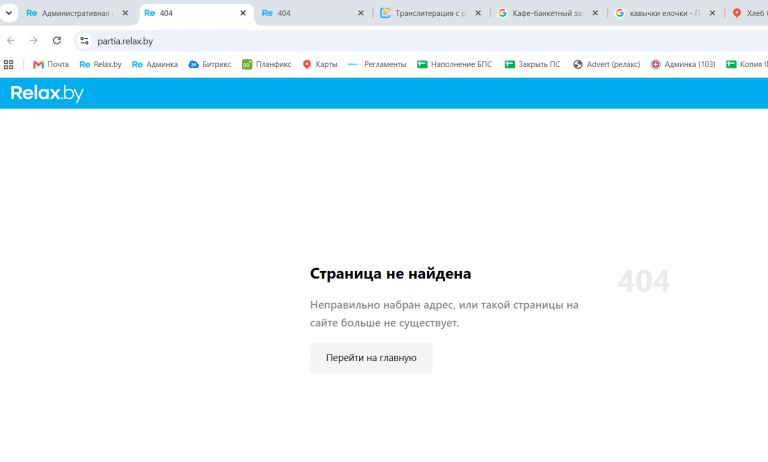Open the Почта Gmail bookmark
Screen dimensions: 768x462
(x=51, y=64)
